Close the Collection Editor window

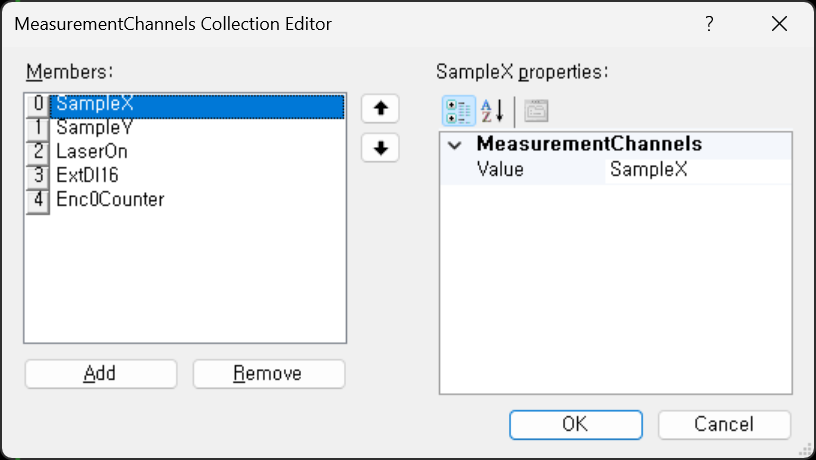pyautogui.click(x=779, y=24)
